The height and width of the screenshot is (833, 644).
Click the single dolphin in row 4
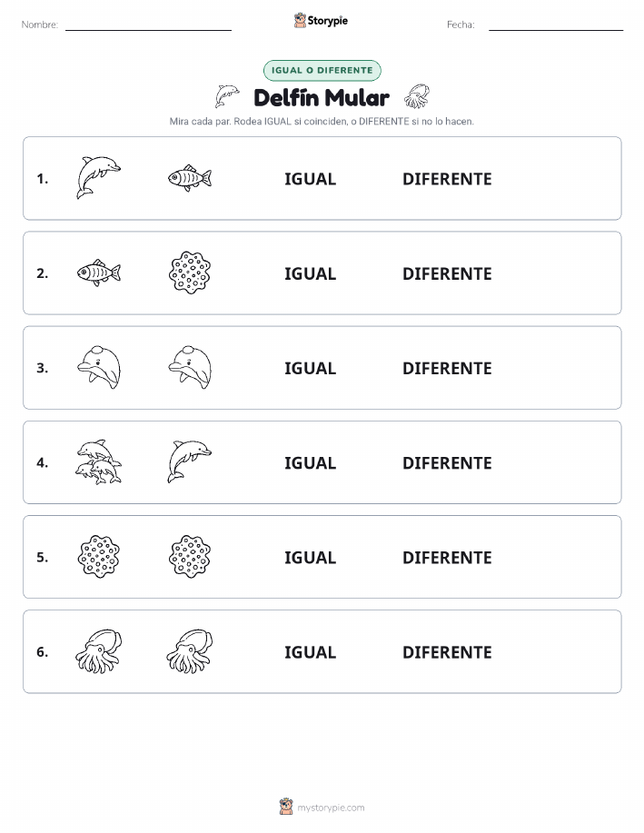pyautogui.click(x=190, y=461)
